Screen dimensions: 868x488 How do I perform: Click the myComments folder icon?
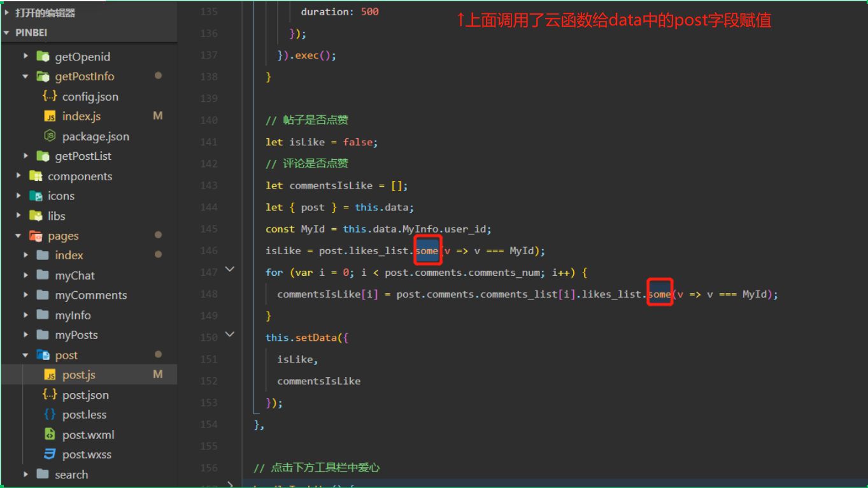coord(43,295)
